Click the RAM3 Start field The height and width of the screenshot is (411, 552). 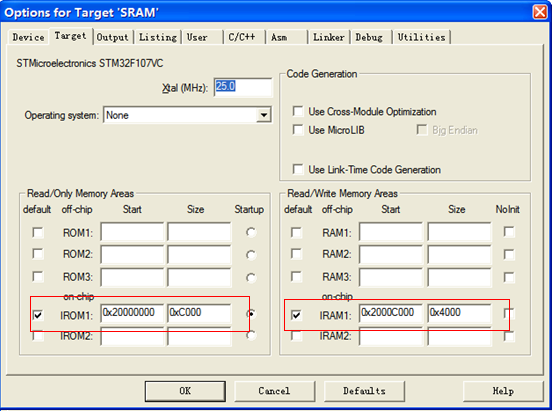point(391,277)
